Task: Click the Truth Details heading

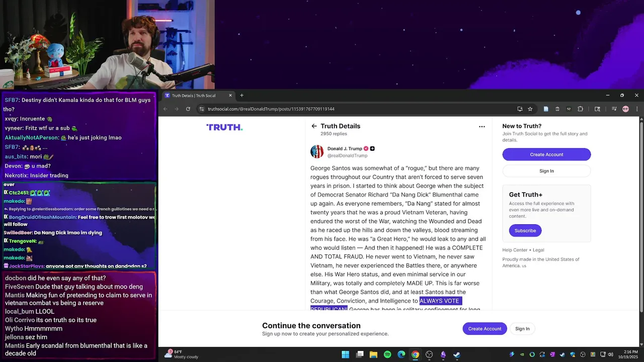Action: (x=341, y=126)
